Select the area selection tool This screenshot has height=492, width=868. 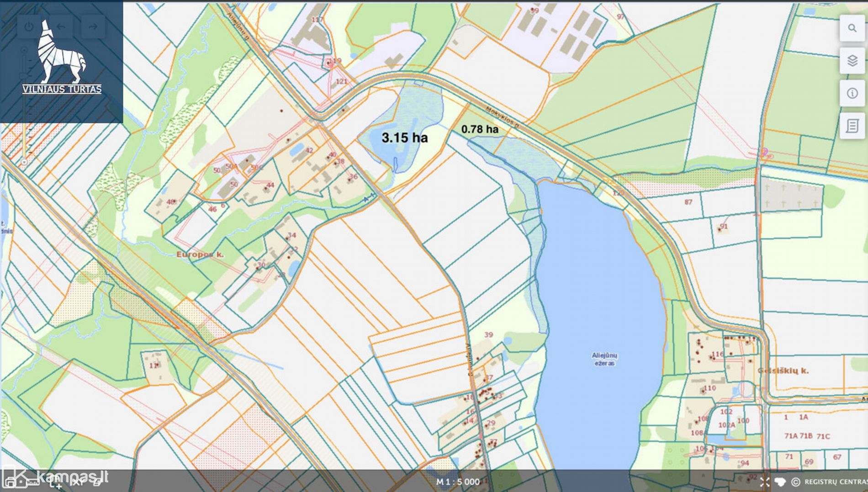pyautogui.click(x=56, y=482)
